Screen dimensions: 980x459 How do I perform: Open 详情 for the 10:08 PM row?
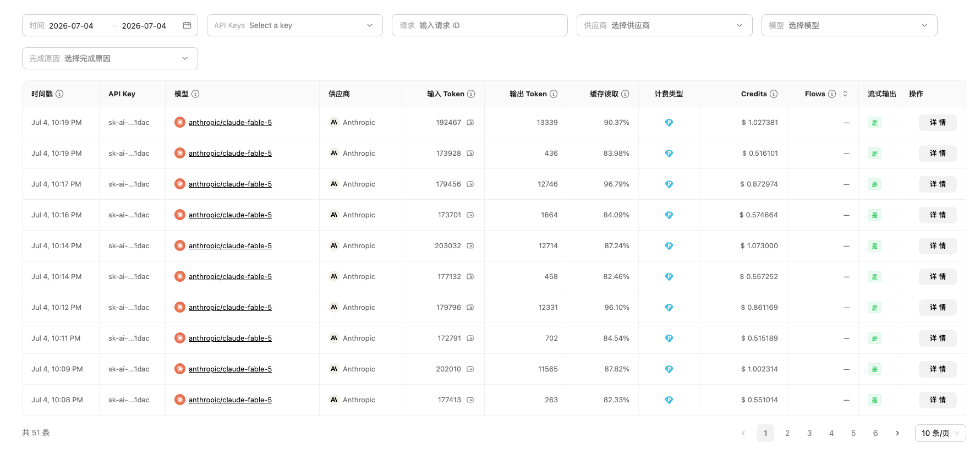[938, 400]
